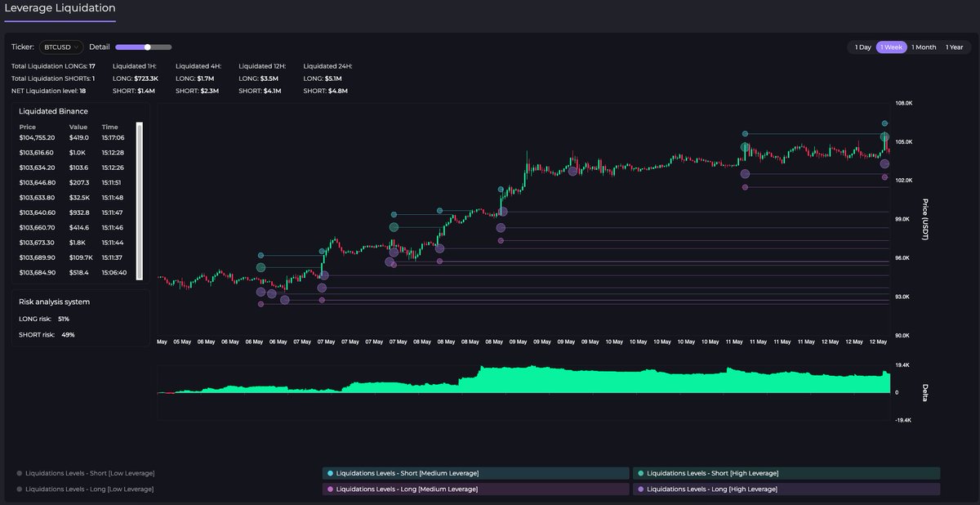Click the Value column header
Viewport: 980px width, 505px height.
[x=78, y=127]
